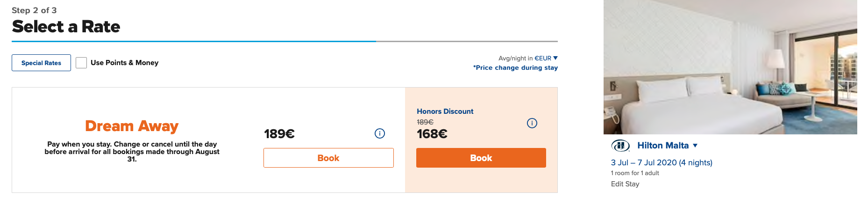
Task: Book the 168€ Honors Discount rate
Action: 481,158
